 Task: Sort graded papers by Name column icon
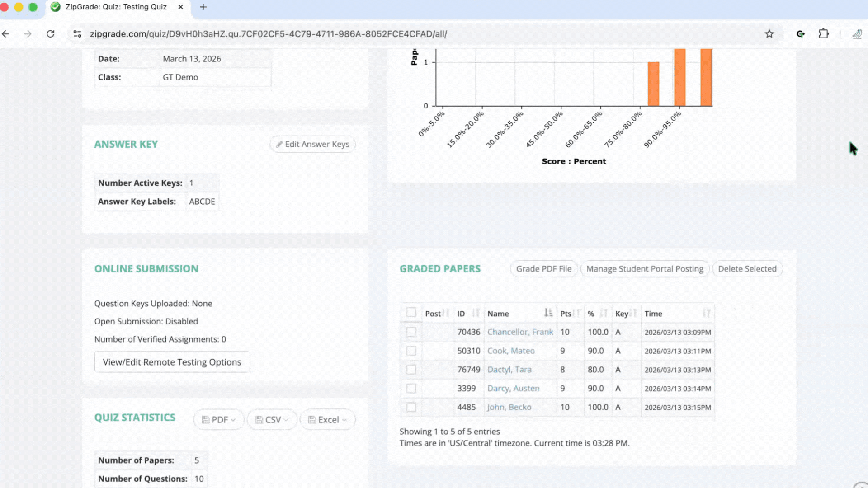click(x=548, y=313)
